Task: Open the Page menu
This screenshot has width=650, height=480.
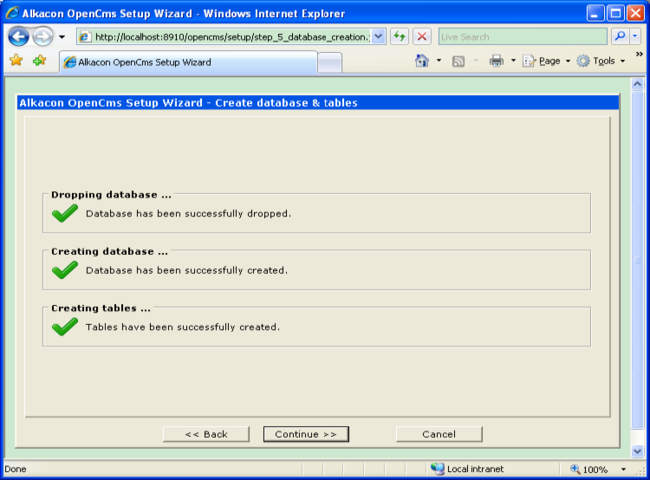Action: [546, 61]
